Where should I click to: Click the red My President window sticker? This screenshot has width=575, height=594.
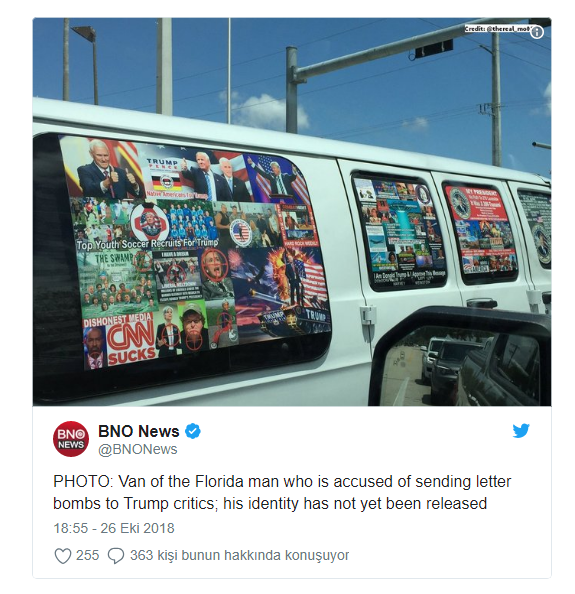[x=480, y=229]
